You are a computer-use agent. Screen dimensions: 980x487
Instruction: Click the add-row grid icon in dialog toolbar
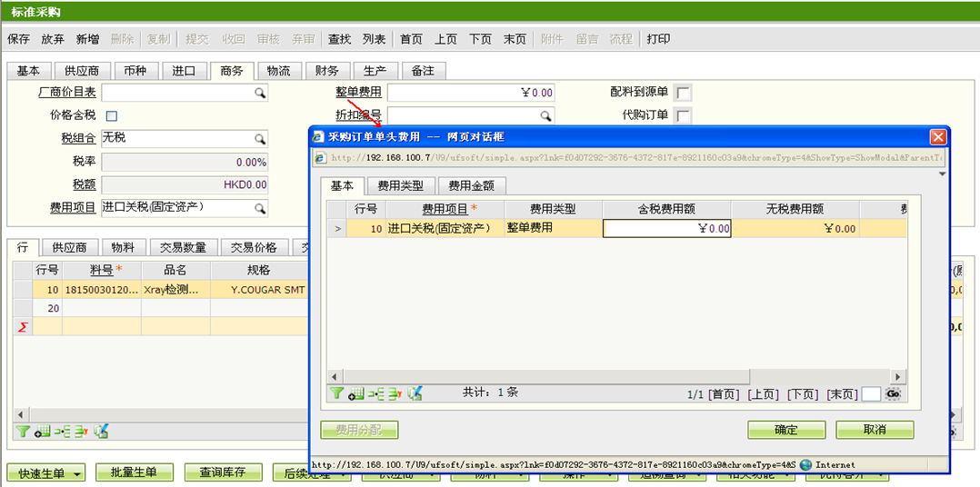355,393
